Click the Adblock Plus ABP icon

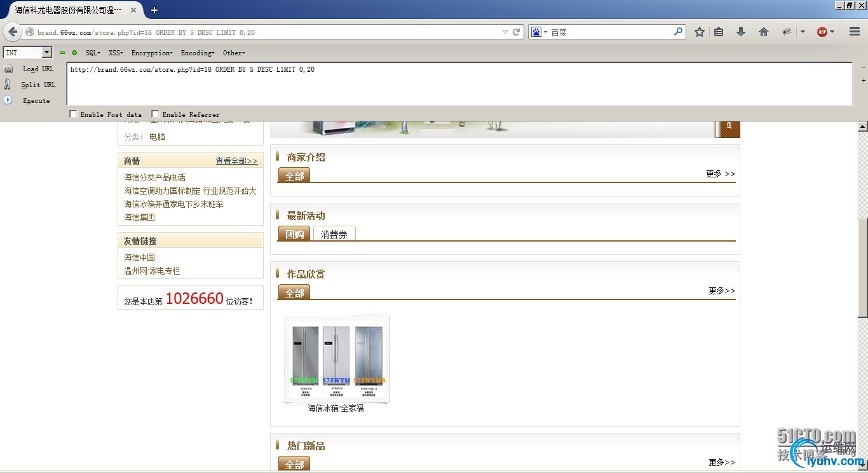(x=822, y=32)
